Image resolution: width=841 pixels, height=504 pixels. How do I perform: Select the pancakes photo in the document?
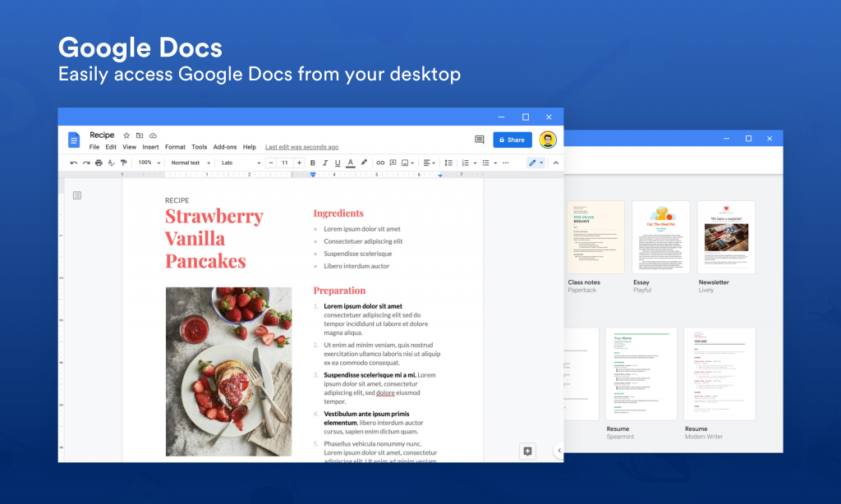228,372
